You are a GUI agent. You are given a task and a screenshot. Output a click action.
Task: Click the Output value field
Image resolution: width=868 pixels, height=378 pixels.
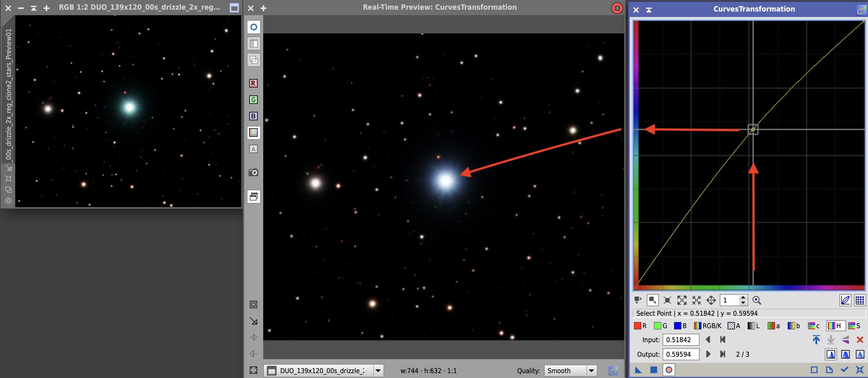(681, 354)
